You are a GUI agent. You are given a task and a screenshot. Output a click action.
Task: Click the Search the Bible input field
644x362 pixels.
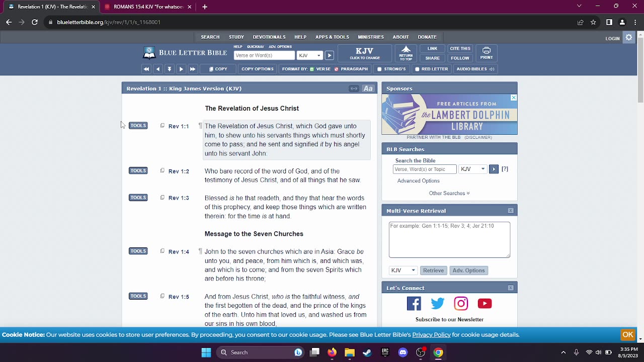pyautogui.click(x=424, y=169)
